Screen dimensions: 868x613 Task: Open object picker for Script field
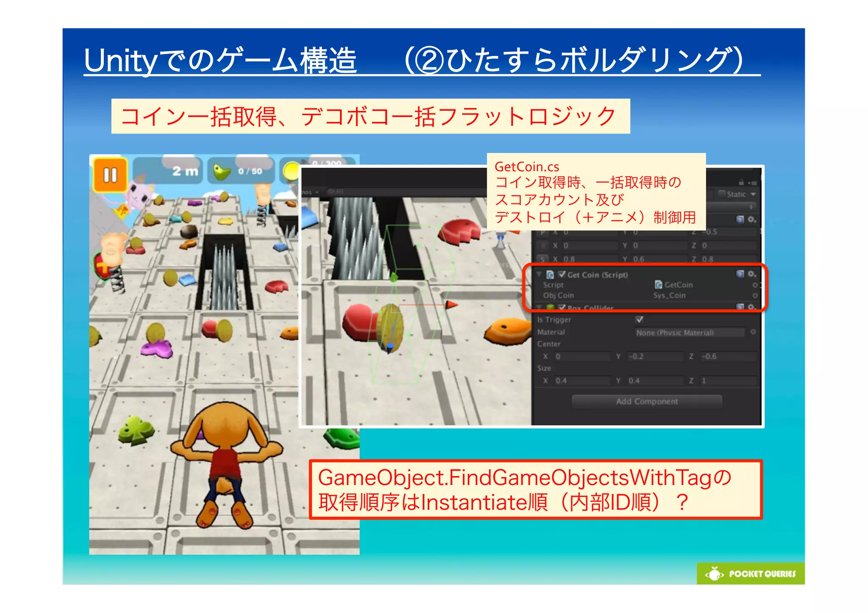755,285
